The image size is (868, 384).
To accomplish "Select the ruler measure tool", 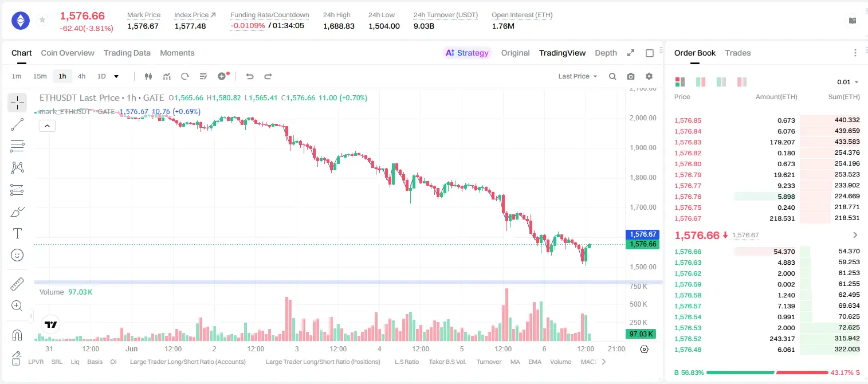I will coord(17,284).
